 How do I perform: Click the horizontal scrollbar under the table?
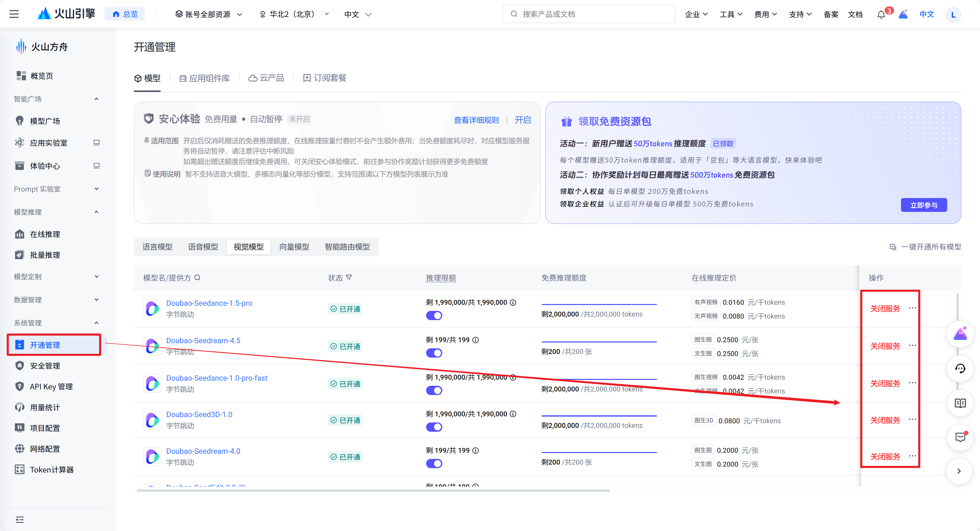coord(373,491)
